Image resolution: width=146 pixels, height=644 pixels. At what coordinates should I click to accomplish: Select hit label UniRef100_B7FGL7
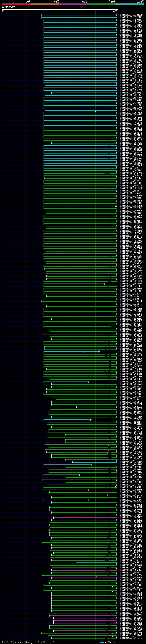pos(131,286)
